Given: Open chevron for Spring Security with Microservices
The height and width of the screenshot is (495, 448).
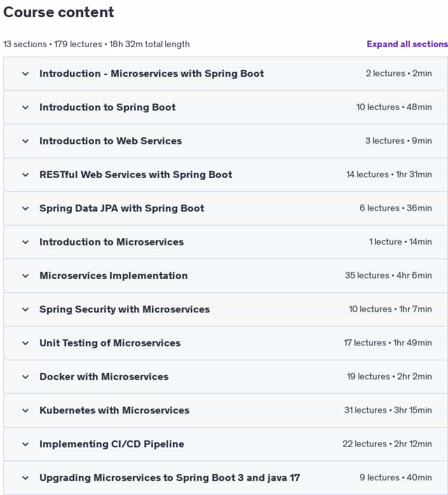Looking at the screenshot, I should (25, 309).
